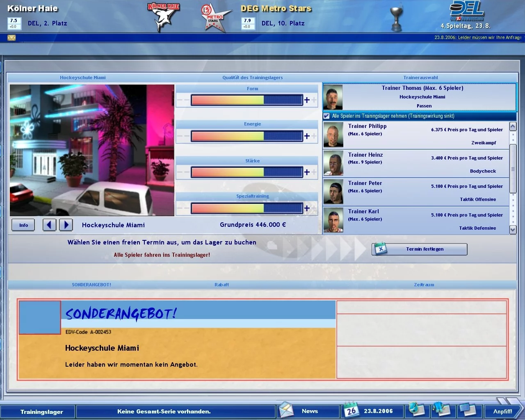Click right arrow to view next training camp
Image resolution: width=525 pixels, height=420 pixels.
(x=66, y=225)
